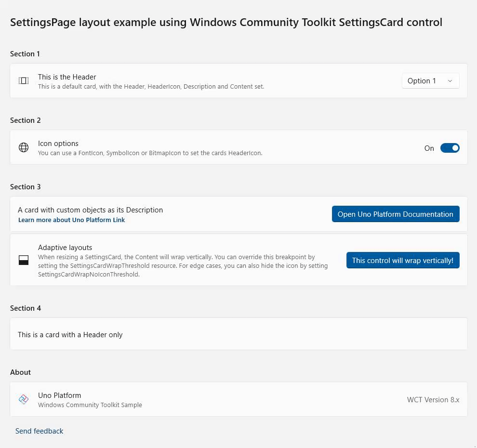Screen dimensions: 477x448
Task: Click the WCT Version 8.x label
Action: 433,399
